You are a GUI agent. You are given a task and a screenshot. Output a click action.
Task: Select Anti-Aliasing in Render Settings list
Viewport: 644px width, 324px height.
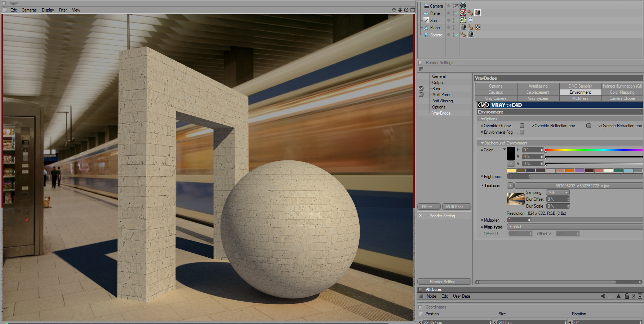coord(443,101)
